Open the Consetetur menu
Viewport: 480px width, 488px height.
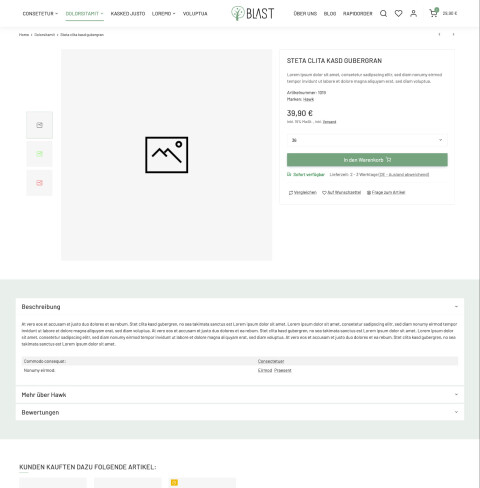pos(40,14)
